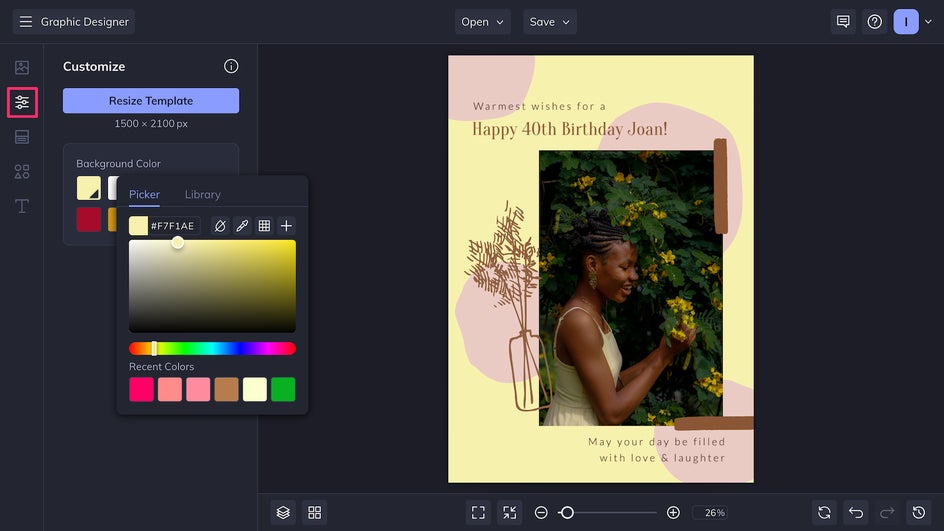Click the reset refresh arrows icon
Viewport: 944px width, 531px height.
[824, 512]
